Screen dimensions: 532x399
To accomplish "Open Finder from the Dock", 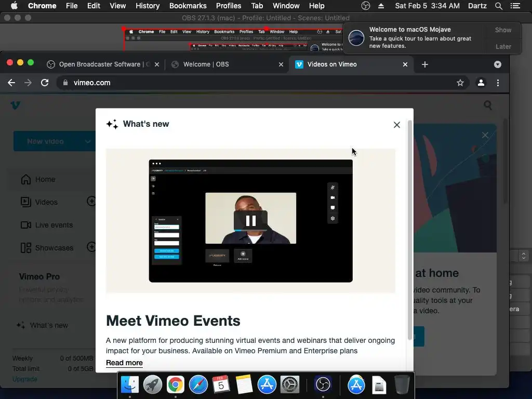I will [x=130, y=385].
